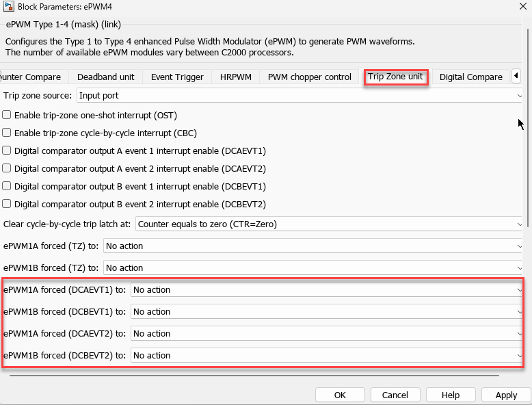Image resolution: width=532 pixels, height=405 pixels.
Task: Close the Block Parameters ePWM4 dialog
Action: [523, 7]
